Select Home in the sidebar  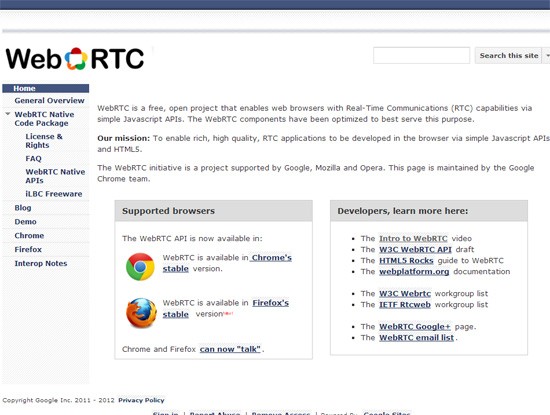coord(46,88)
